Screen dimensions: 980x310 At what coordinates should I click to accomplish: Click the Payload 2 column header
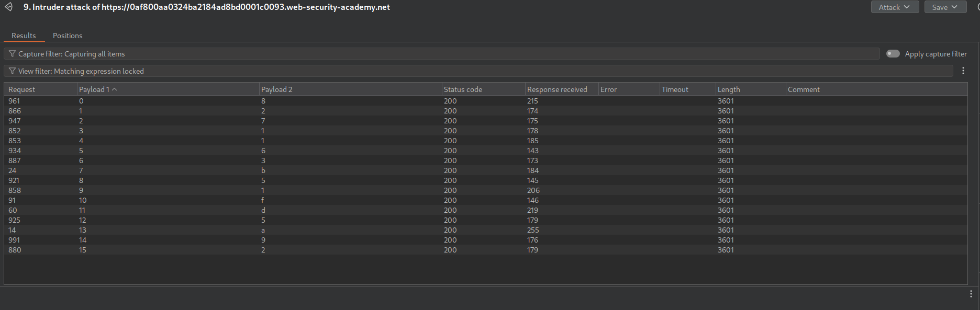[276, 89]
